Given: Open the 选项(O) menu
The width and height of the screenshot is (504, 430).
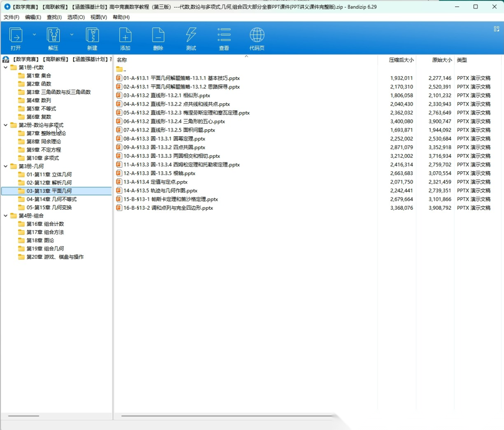Looking at the screenshot, I should tap(76, 17).
